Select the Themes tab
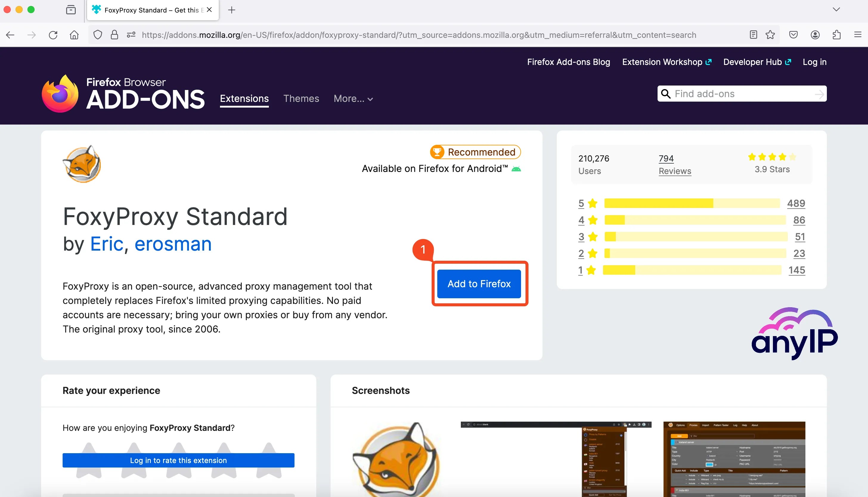The image size is (868, 497). pos(301,99)
